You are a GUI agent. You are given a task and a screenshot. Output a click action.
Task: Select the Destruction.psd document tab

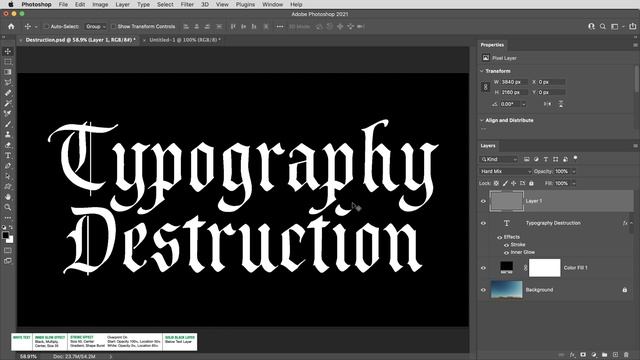(80, 40)
